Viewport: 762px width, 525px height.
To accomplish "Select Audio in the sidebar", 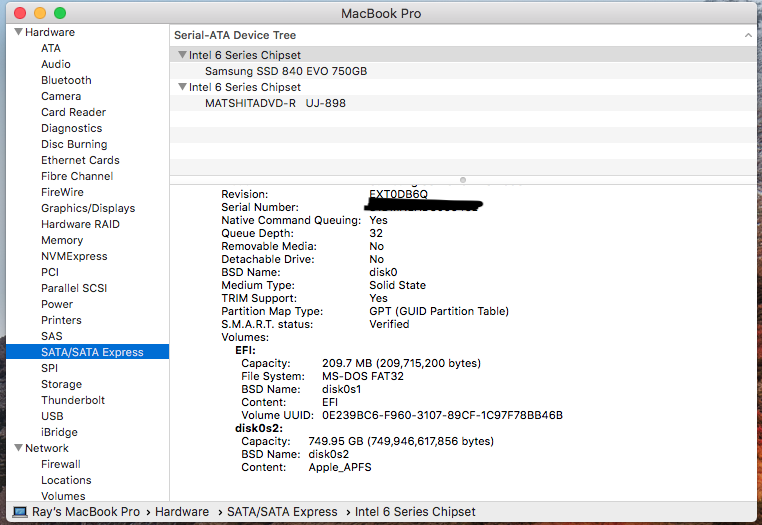I will pyautogui.click(x=55, y=64).
